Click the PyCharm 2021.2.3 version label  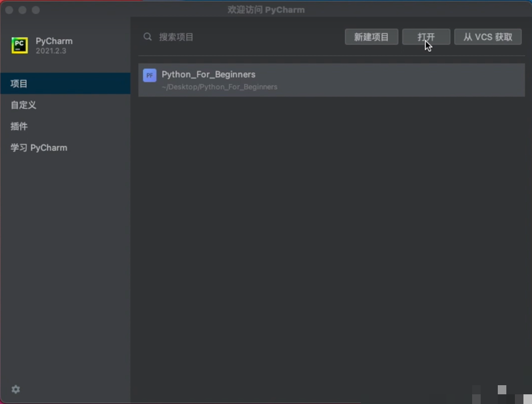pos(51,51)
